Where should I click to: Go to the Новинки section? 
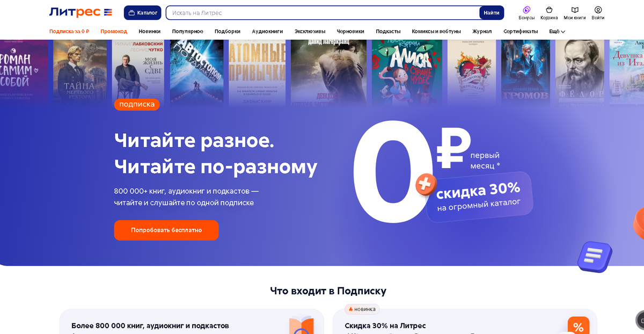pyautogui.click(x=150, y=31)
